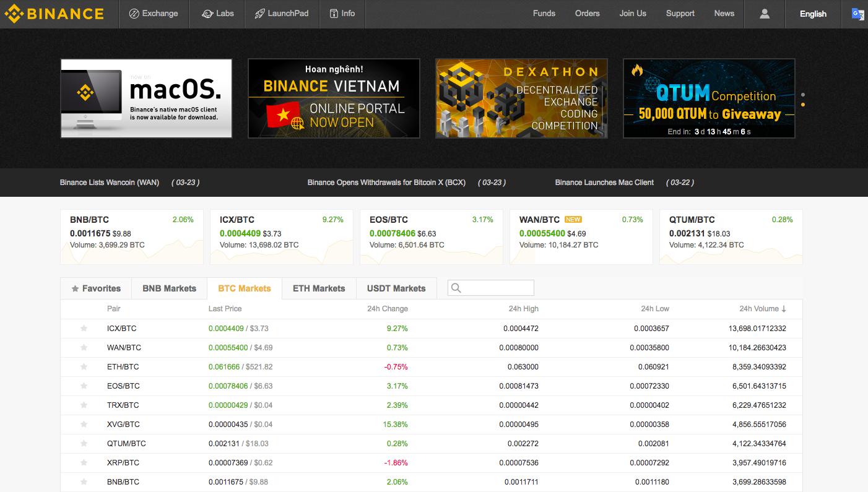Image resolution: width=868 pixels, height=492 pixels.
Task: Click ETH/BTC pair name in table
Action: (x=123, y=367)
